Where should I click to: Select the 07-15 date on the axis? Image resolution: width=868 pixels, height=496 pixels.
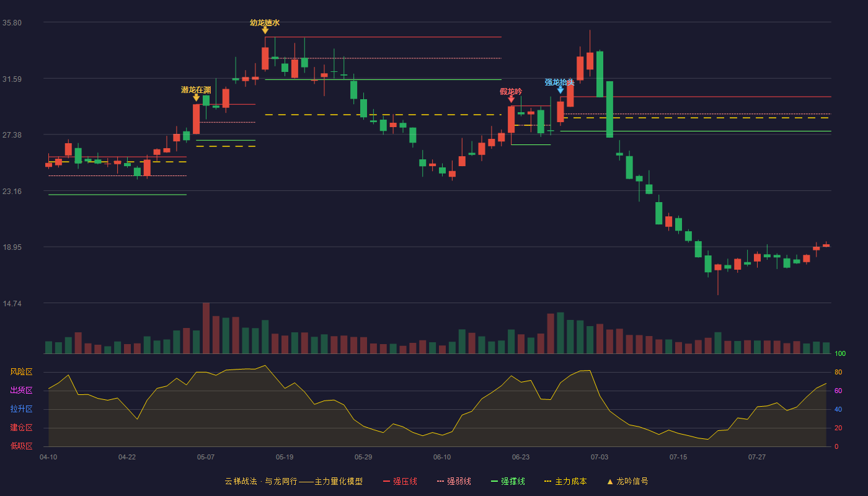pyautogui.click(x=678, y=457)
